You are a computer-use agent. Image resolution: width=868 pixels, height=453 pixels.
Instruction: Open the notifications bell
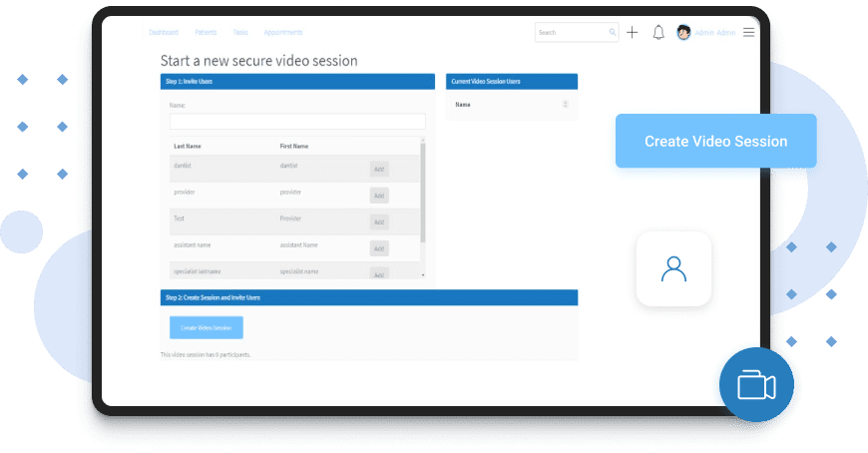(x=658, y=33)
